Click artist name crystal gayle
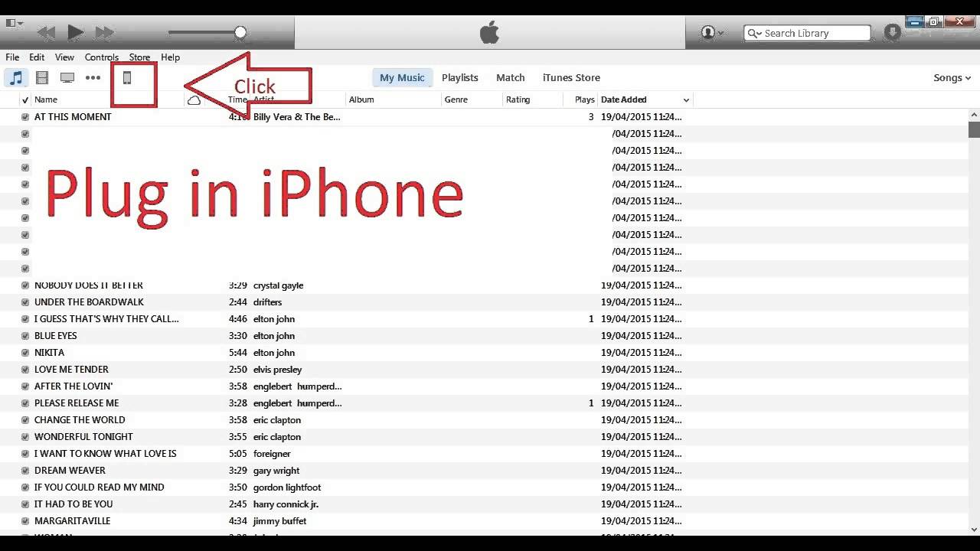The image size is (980, 551). pos(279,285)
